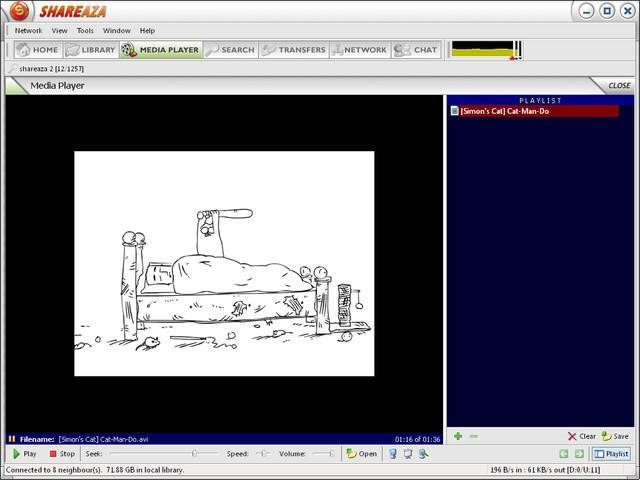Open the View menu

pos(59,31)
